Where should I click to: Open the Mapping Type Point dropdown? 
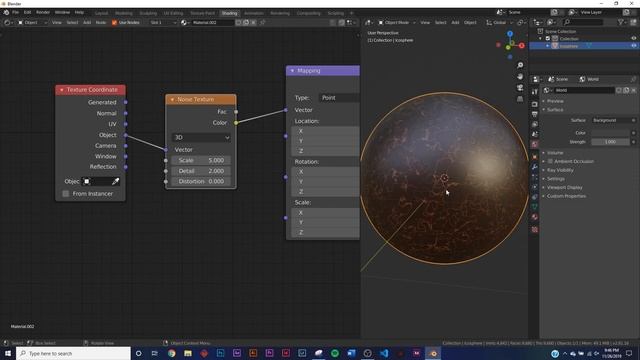pos(339,98)
